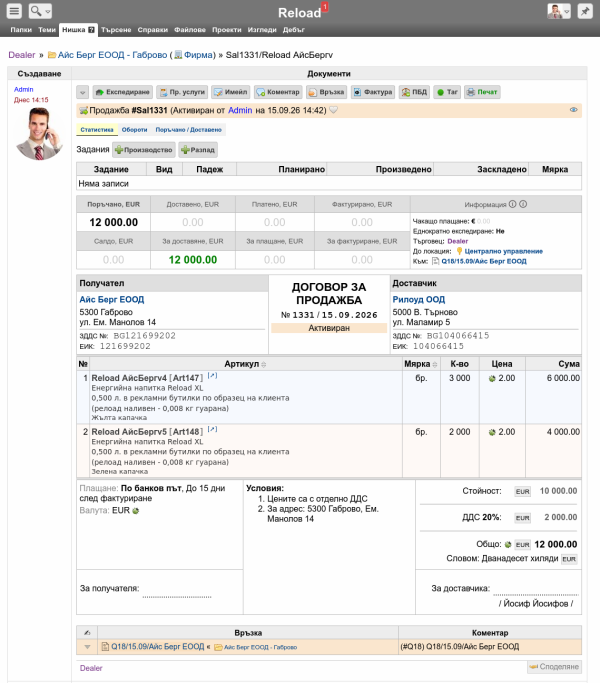Open the Dealer trader link

458,241
